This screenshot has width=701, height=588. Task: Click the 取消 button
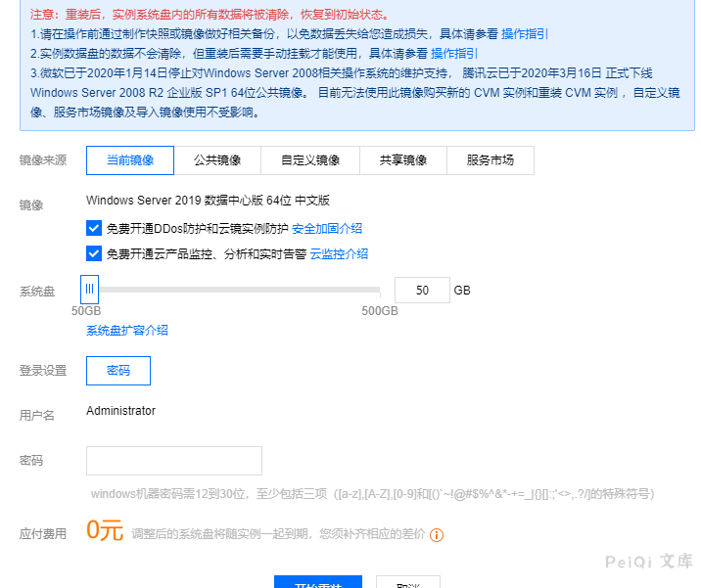(408, 582)
